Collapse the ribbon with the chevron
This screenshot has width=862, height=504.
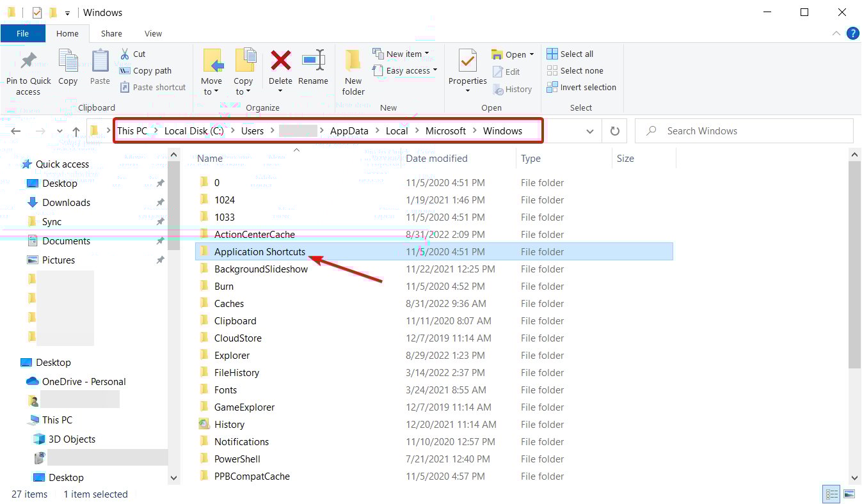click(x=836, y=33)
